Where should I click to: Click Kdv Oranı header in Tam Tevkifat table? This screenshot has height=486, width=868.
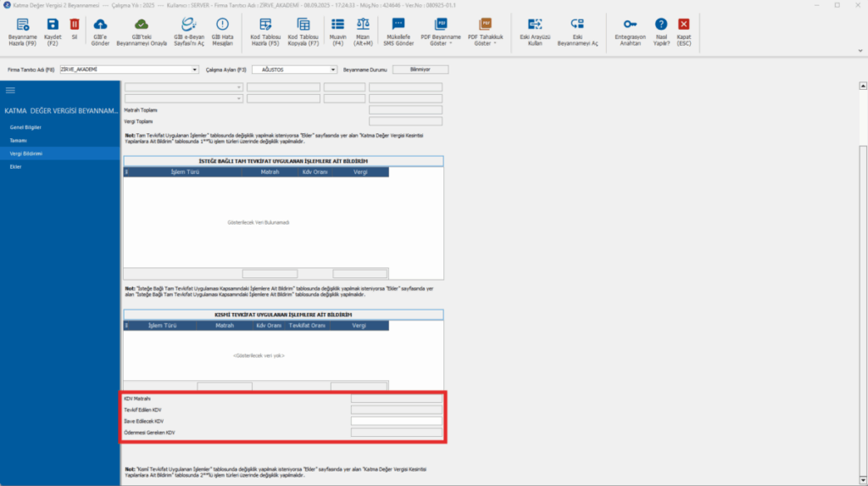point(315,172)
